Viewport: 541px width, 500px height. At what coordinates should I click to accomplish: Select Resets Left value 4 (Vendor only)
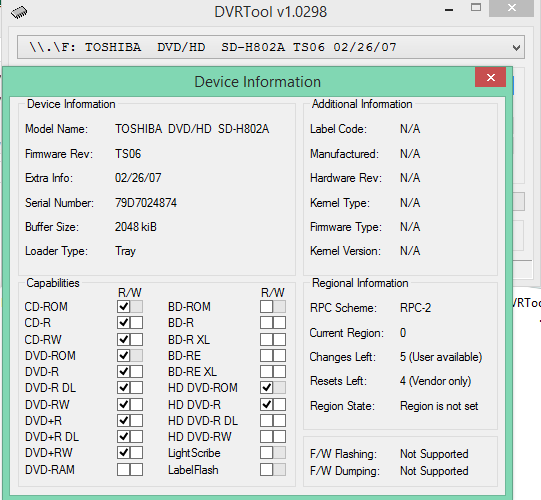click(435, 381)
